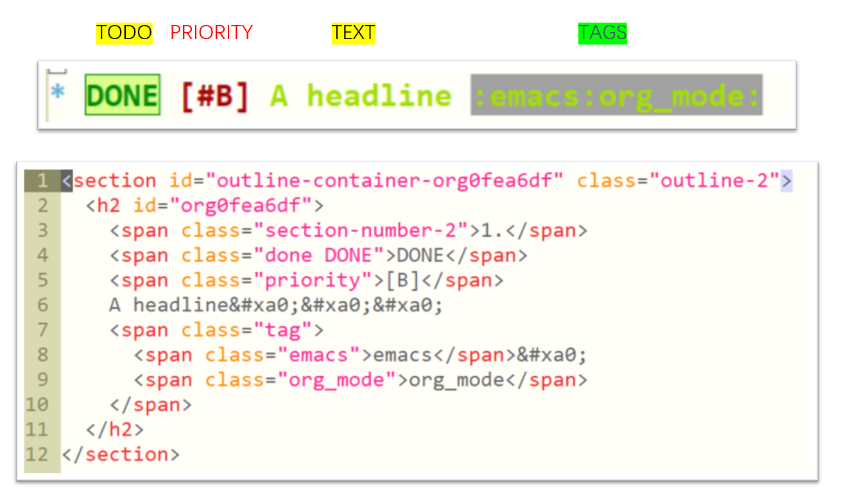Screen dimensions: 844x504
Task: Click the :emacs:org_mode: tags block
Action: 616,95
